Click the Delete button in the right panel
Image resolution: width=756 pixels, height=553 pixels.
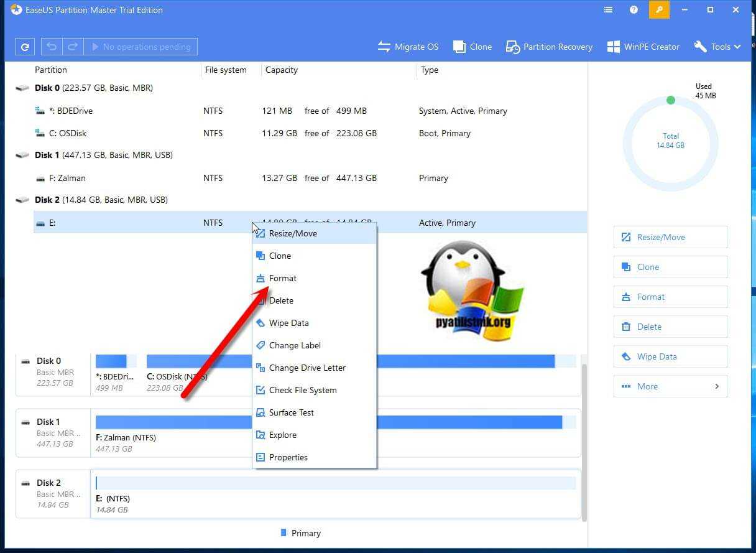pyautogui.click(x=670, y=327)
